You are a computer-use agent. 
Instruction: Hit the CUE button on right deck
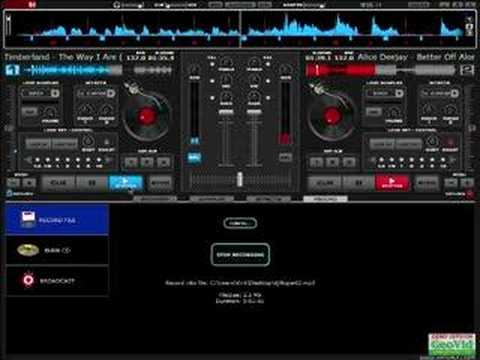click(324, 183)
